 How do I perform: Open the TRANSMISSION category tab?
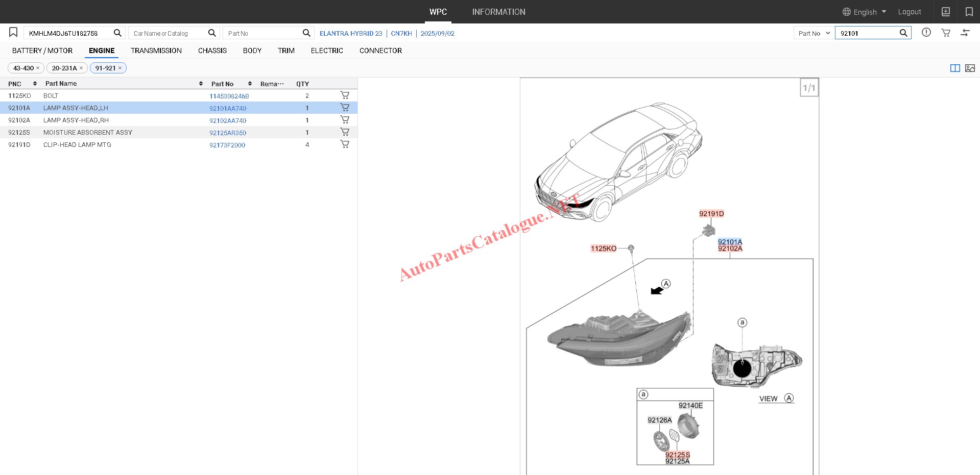click(156, 51)
